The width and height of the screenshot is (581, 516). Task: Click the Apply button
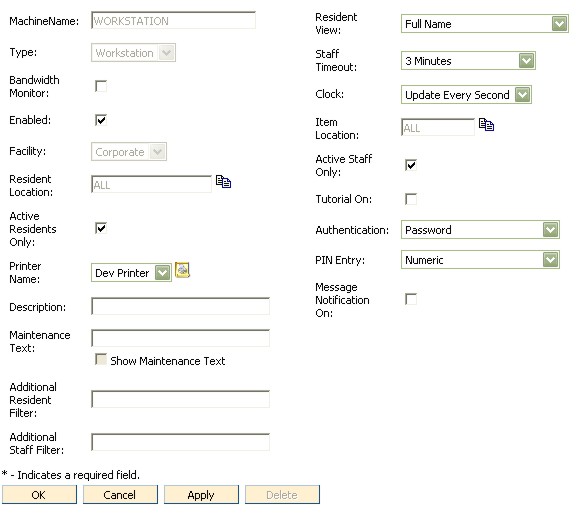(201, 495)
